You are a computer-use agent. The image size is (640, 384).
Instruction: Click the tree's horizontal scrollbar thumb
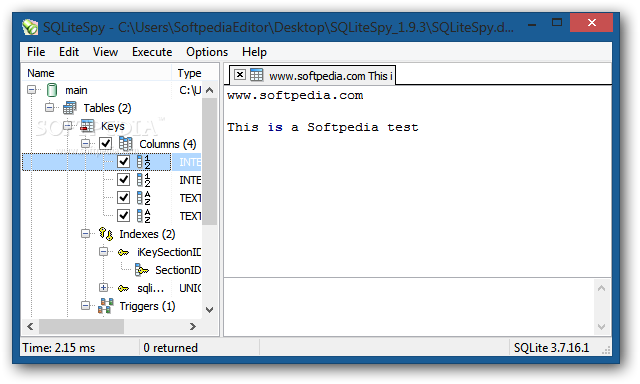pos(81,326)
